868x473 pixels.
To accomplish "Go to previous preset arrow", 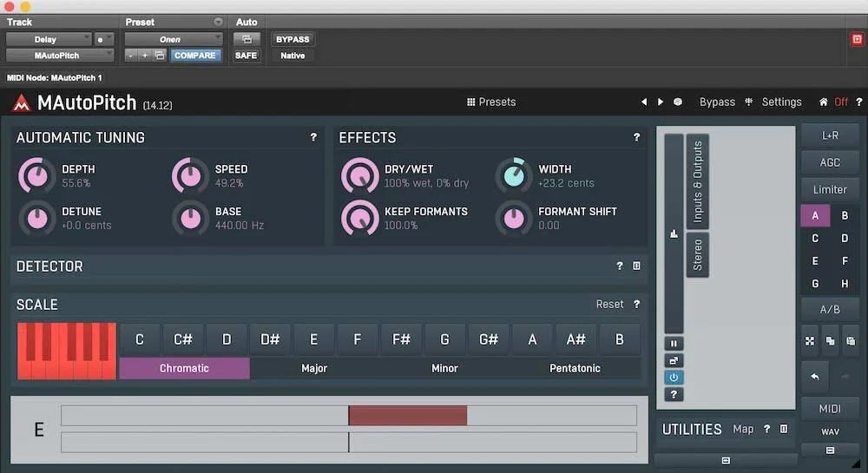I will (644, 102).
